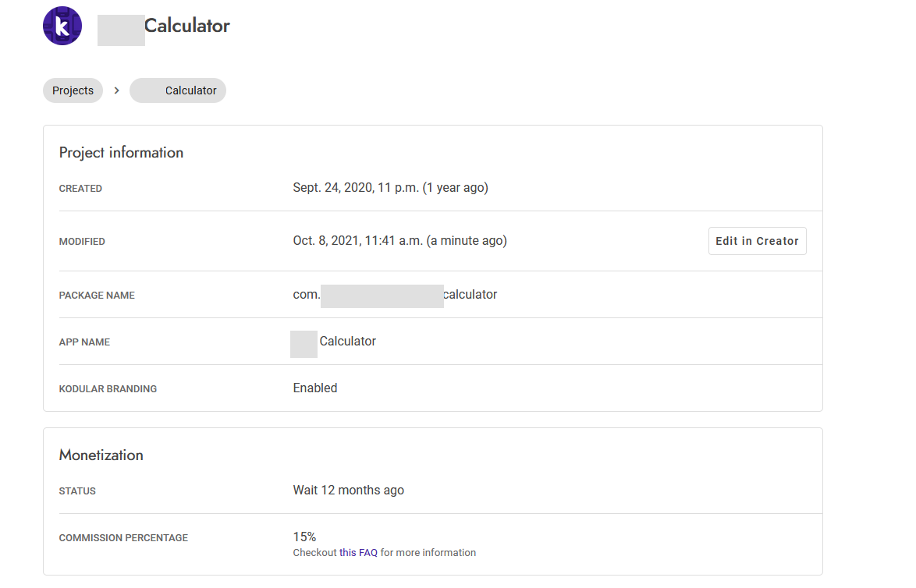Click the breadcrumb chevron separator arrow
The height and width of the screenshot is (588, 916).
coord(116,90)
